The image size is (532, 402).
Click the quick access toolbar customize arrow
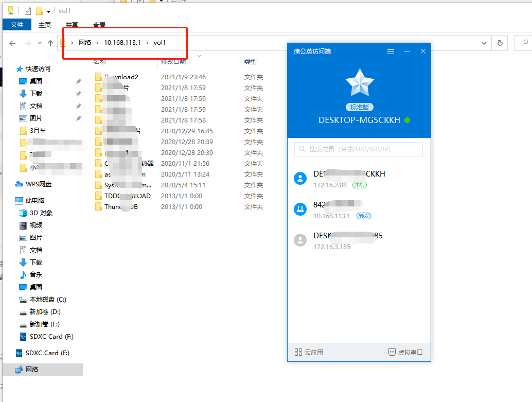[x=48, y=11]
